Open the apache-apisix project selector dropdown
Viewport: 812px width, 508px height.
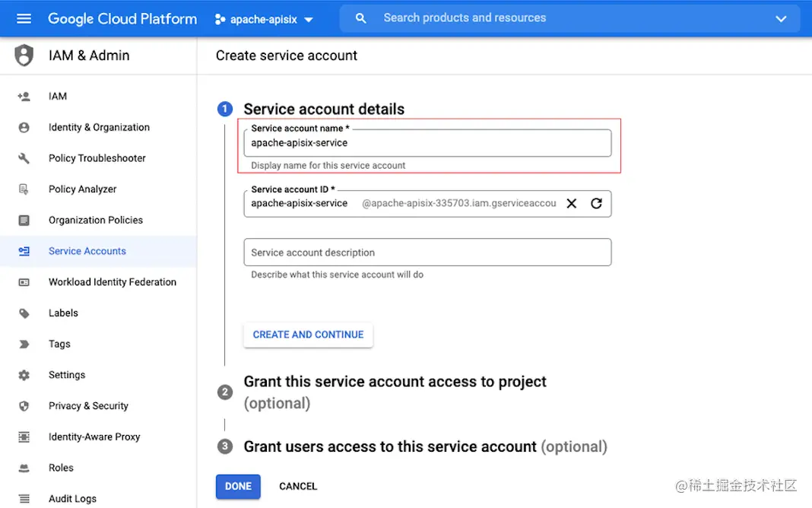click(x=264, y=20)
